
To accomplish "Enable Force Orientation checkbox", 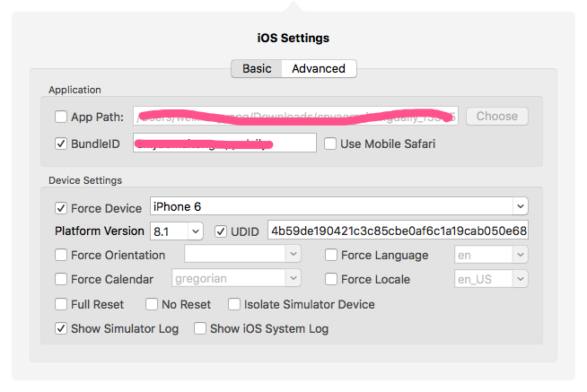I will click(61, 255).
